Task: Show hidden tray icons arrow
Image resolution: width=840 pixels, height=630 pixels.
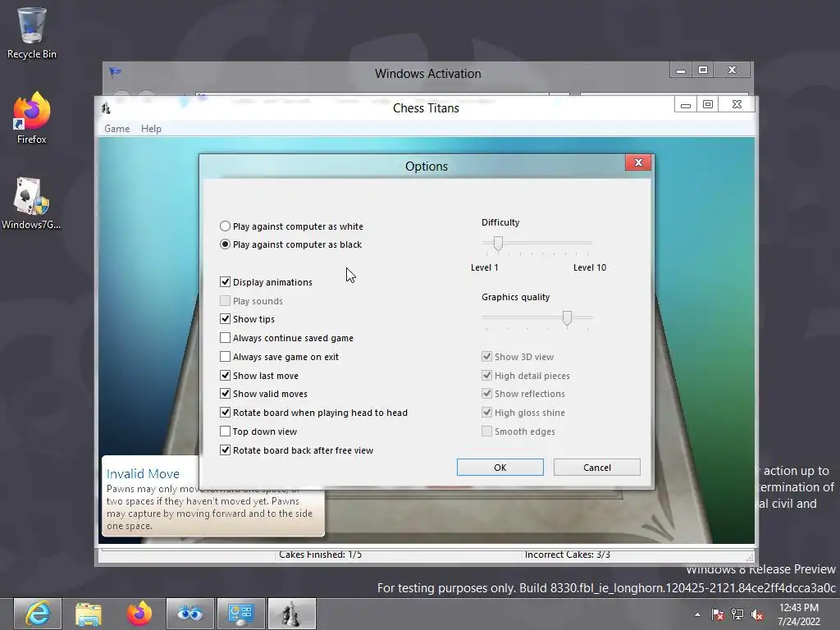Action: tap(697, 614)
